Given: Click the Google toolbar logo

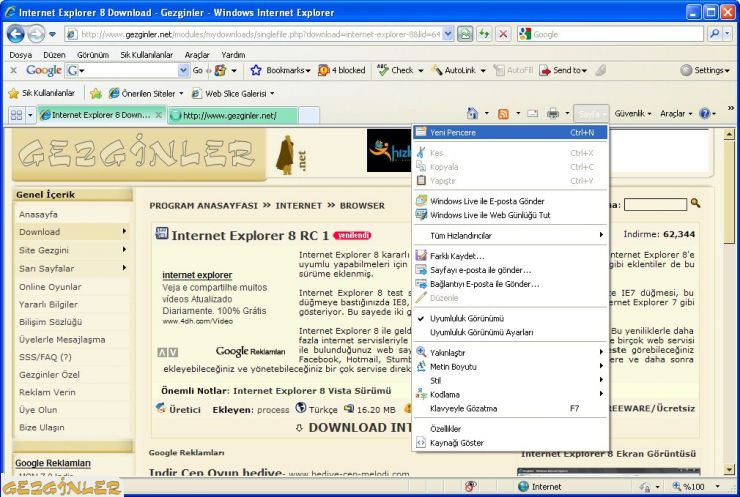Looking at the screenshot, I should point(43,70).
